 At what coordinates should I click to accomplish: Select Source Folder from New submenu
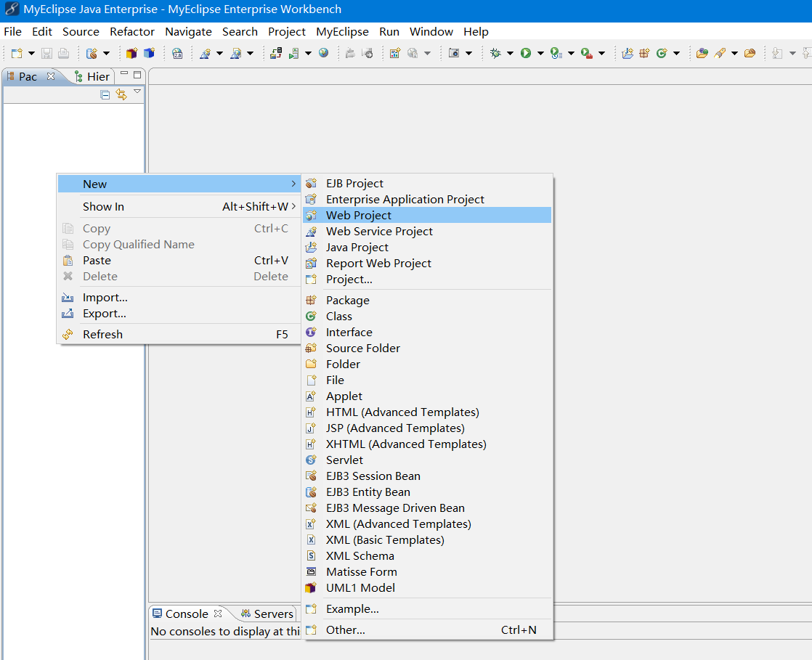pos(427,349)
